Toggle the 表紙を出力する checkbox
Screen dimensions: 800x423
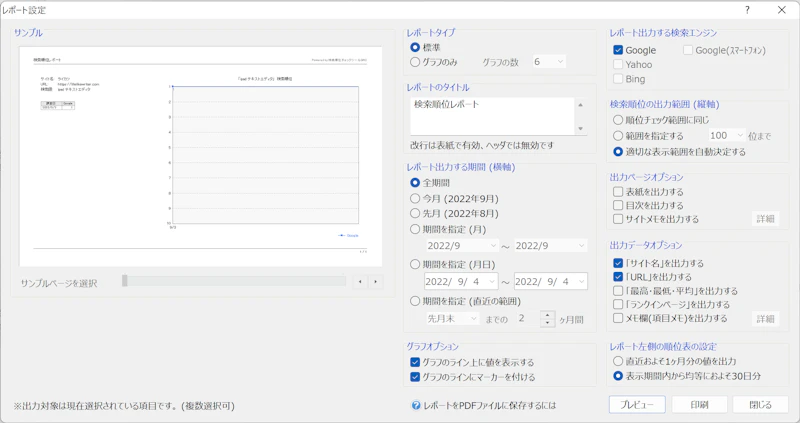pyautogui.click(x=618, y=191)
